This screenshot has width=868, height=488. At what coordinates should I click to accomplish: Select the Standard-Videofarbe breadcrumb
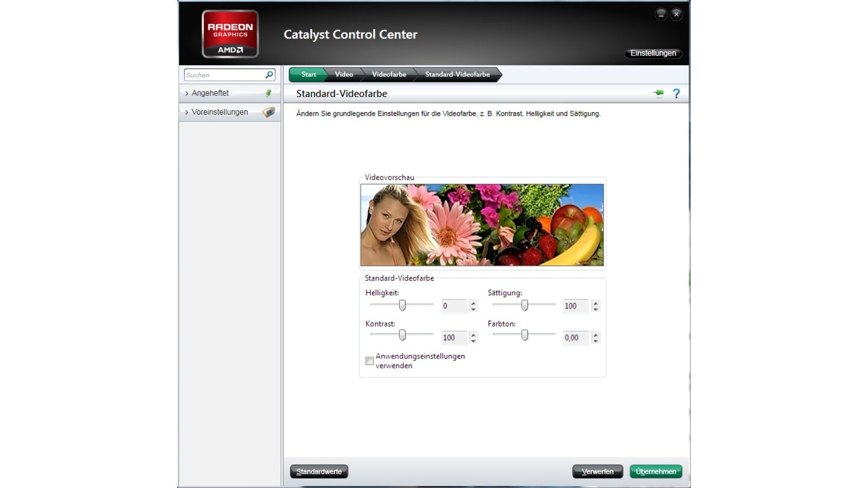pyautogui.click(x=458, y=75)
